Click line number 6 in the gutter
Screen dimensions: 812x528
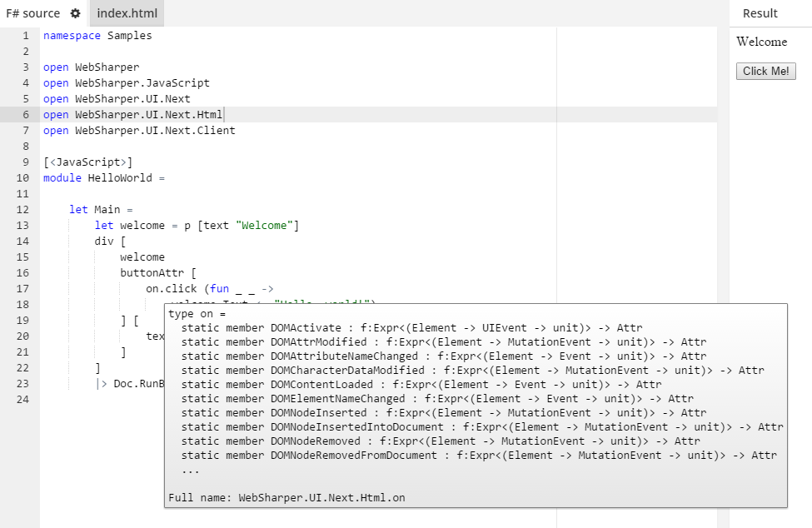click(x=25, y=115)
